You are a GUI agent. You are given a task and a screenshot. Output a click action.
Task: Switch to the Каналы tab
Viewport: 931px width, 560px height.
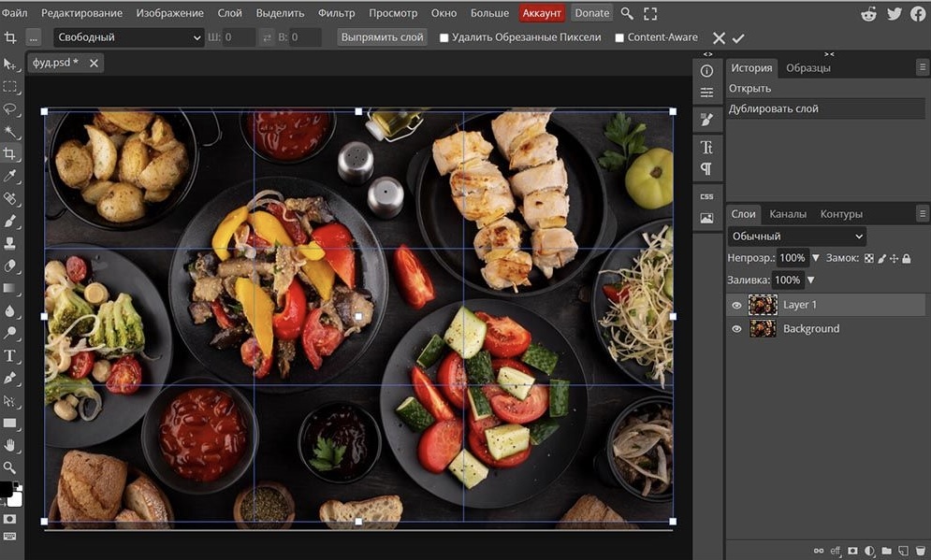click(787, 214)
